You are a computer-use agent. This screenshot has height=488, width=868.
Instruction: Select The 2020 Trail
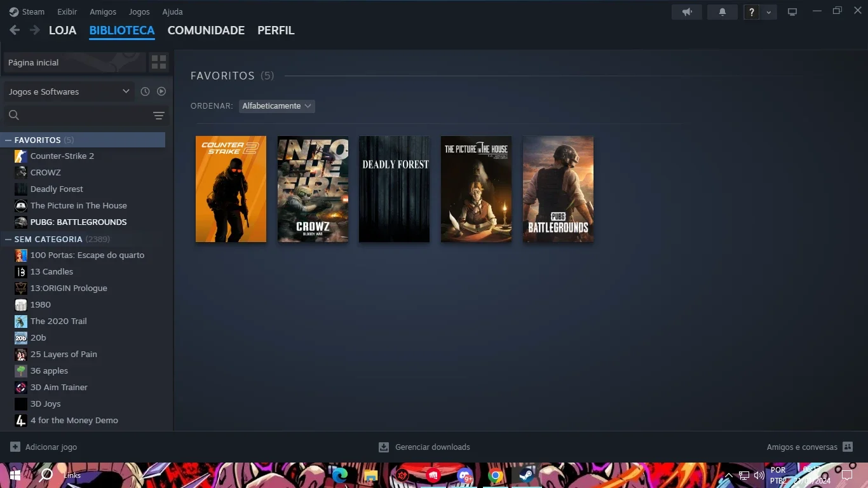(58, 321)
